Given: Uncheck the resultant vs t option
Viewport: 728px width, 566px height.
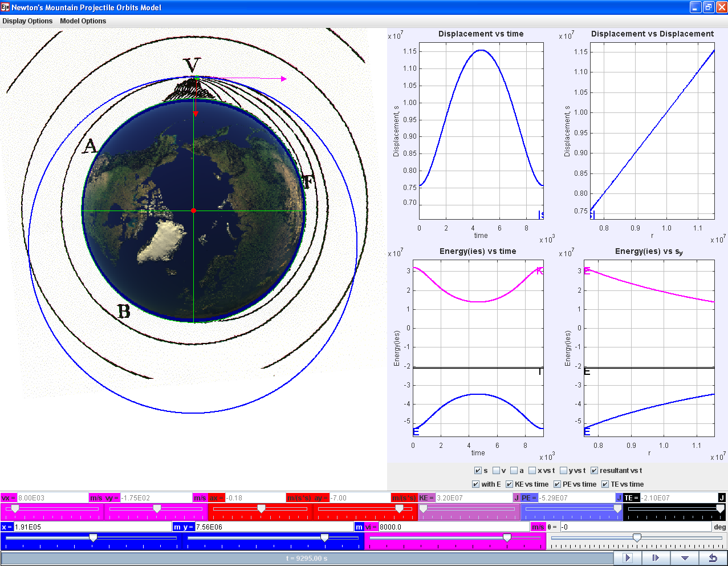Looking at the screenshot, I should point(593,470).
